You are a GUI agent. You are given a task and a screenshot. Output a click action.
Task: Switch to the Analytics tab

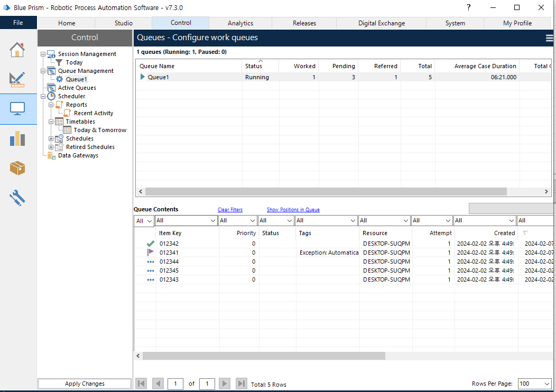[240, 23]
